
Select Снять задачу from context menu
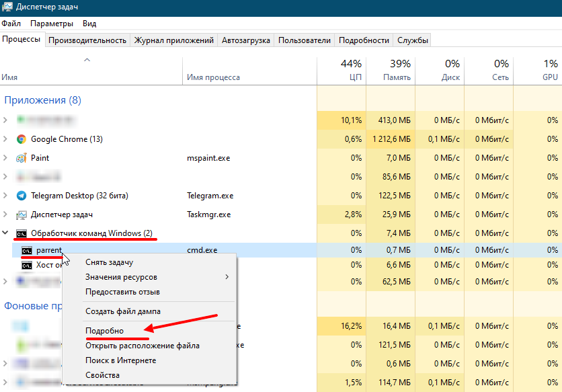pos(109,262)
